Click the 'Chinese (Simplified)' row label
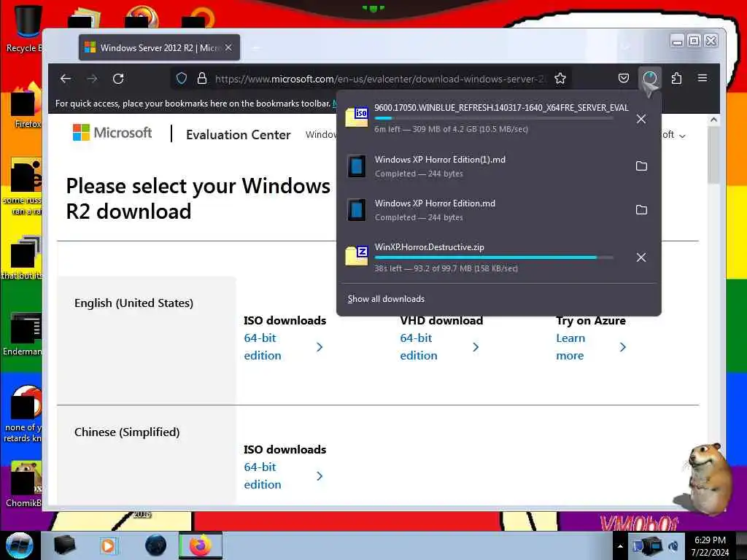Image resolution: width=747 pixels, height=560 pixels. pyautogui.click(x=127, y=432)
